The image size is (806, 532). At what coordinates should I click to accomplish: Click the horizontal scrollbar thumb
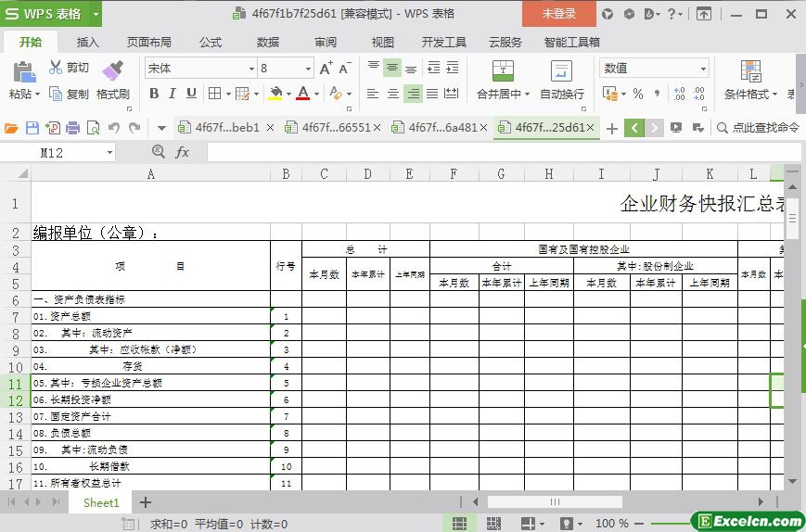coord(555,501)
